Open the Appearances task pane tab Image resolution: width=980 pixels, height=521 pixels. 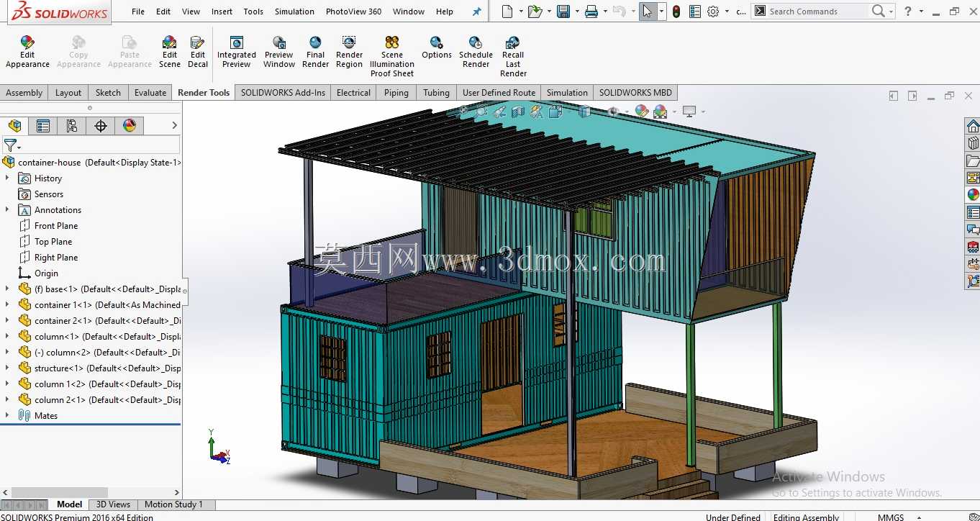point(973,195)
